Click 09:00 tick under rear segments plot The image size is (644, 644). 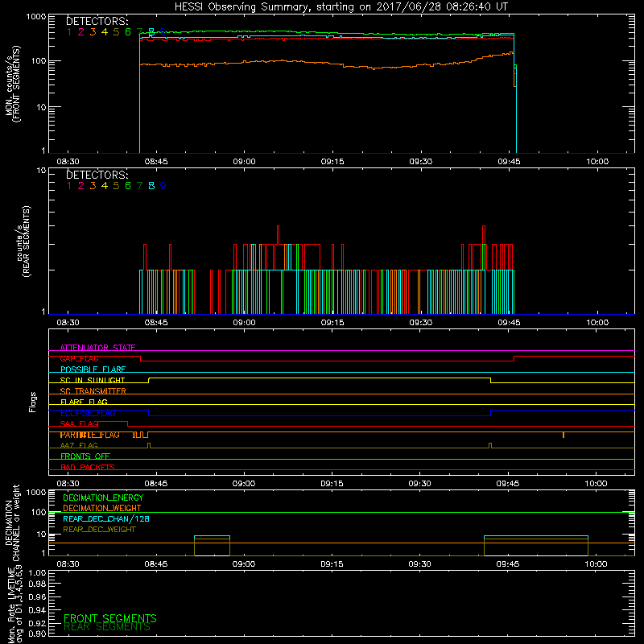[x=245, y=323]
